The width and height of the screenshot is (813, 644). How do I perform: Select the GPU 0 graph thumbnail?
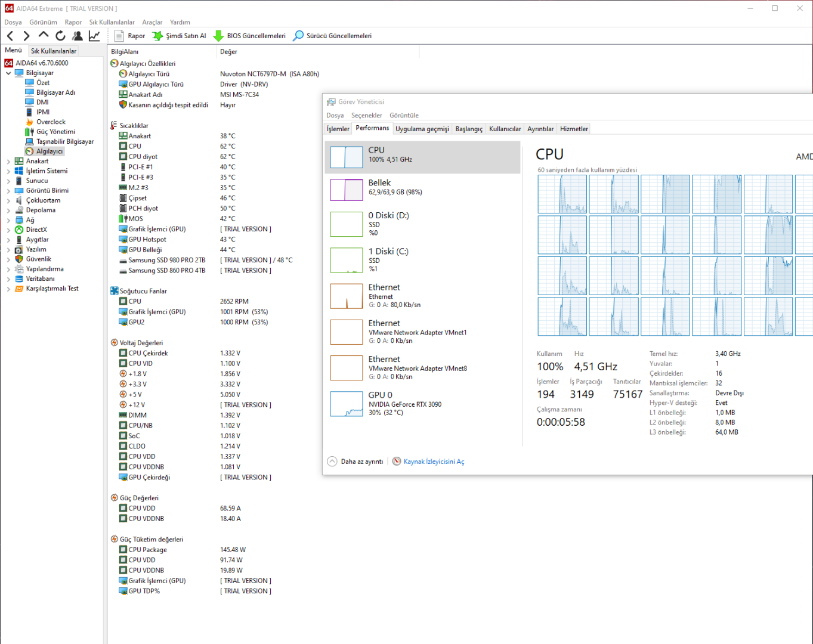(x=347, y=404)
